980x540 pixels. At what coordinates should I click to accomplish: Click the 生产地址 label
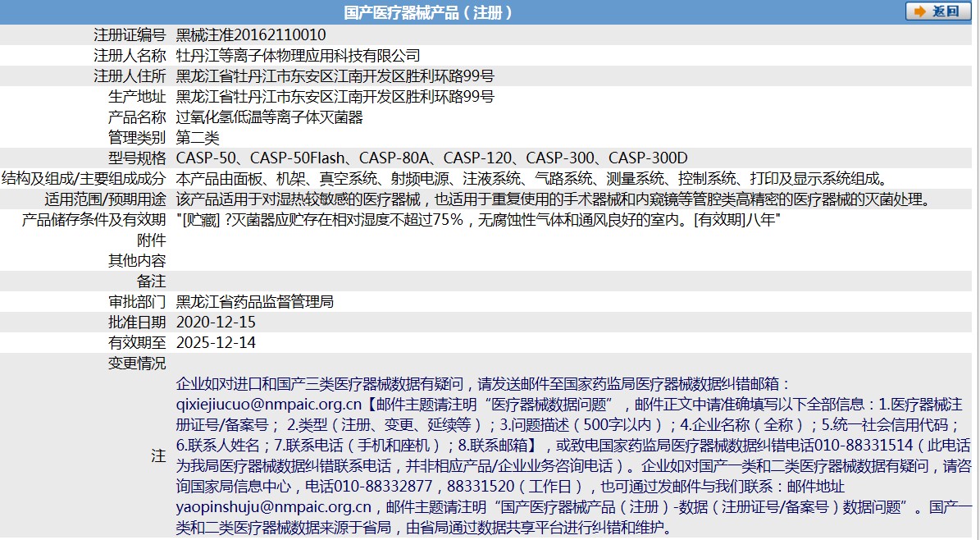tap(137, 97)
